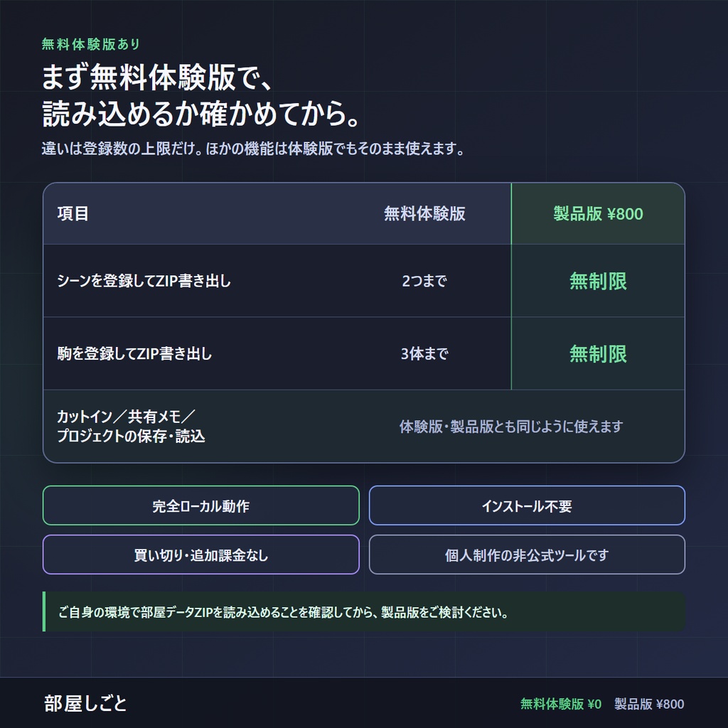The image size is (728, 728).
Task: Click the footer 無料体験版 ¥0 label
Action: coord(561,704)
